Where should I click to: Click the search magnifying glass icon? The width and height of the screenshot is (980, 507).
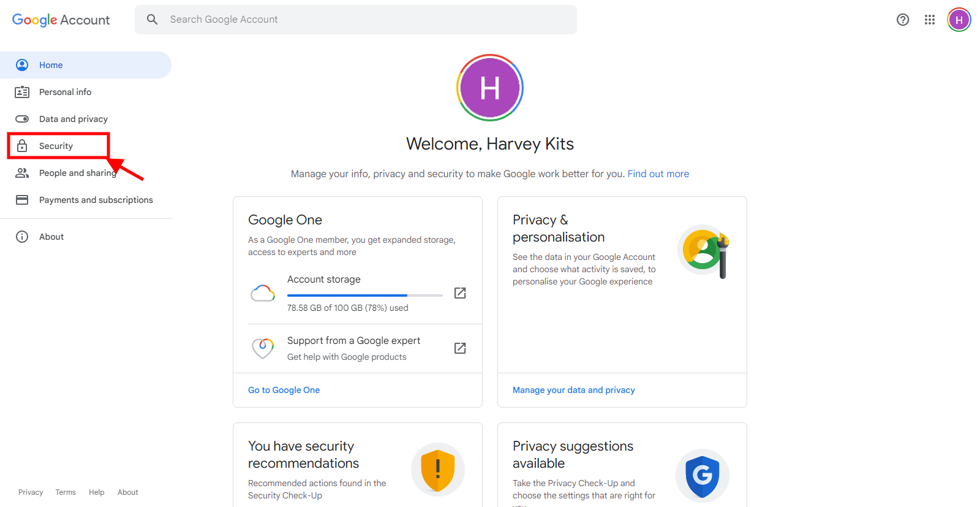point(153,20)
